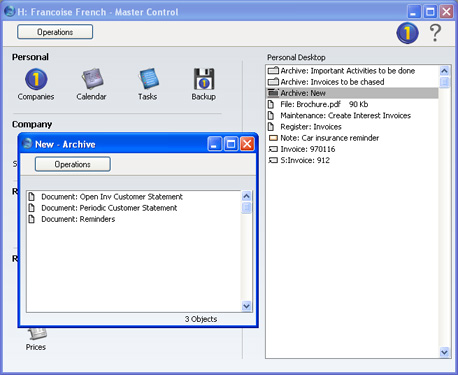Open the Prices icon in Master Control
This screenshot has height=375, width=458.
click(37, 333)
